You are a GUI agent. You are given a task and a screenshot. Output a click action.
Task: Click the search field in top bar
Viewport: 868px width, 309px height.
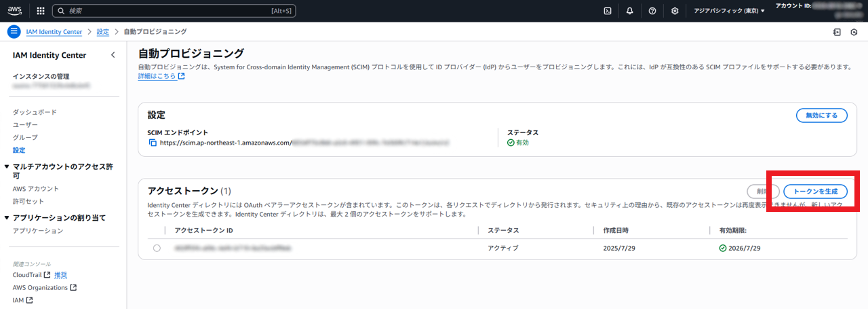tap(174, 11)
